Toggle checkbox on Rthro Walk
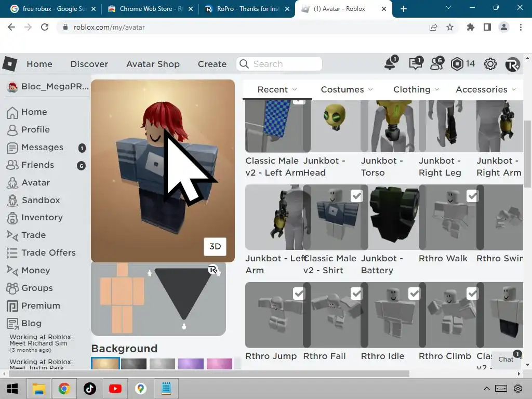 [x=472, y=196]
